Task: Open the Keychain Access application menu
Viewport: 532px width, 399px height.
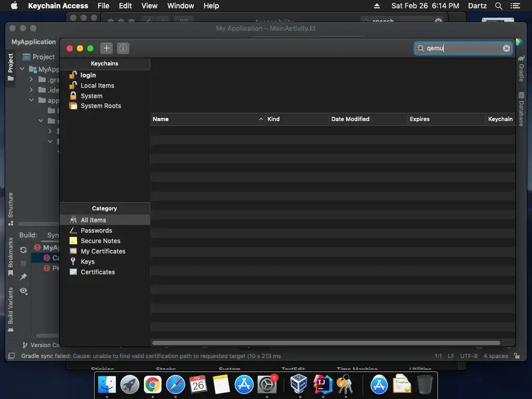Action: point(58,6)
